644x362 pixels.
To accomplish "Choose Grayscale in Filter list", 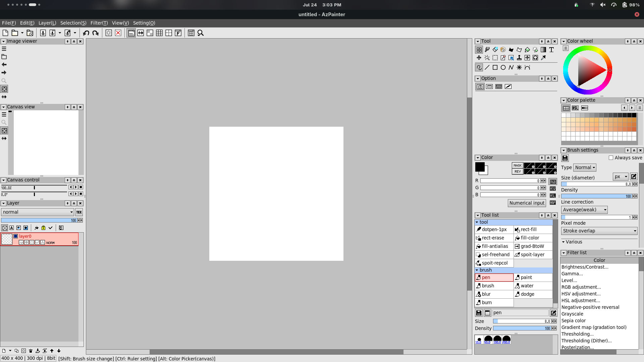I will point(572,314).
